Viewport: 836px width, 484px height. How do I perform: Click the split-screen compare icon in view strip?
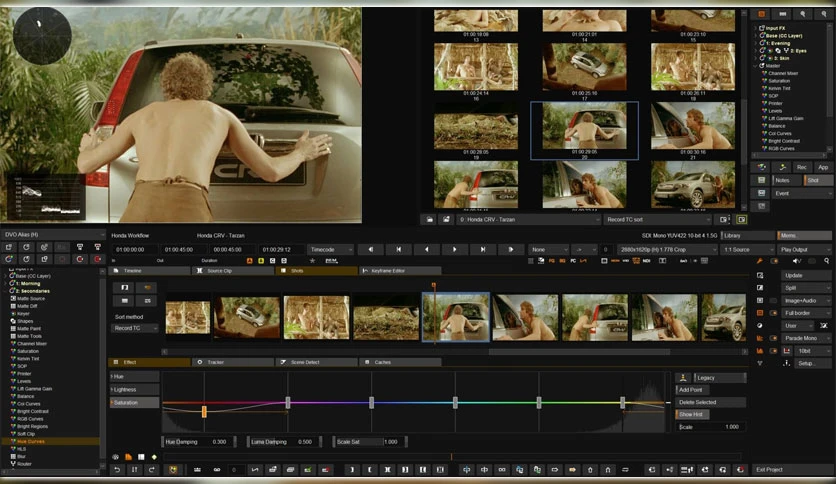point(662,261)
